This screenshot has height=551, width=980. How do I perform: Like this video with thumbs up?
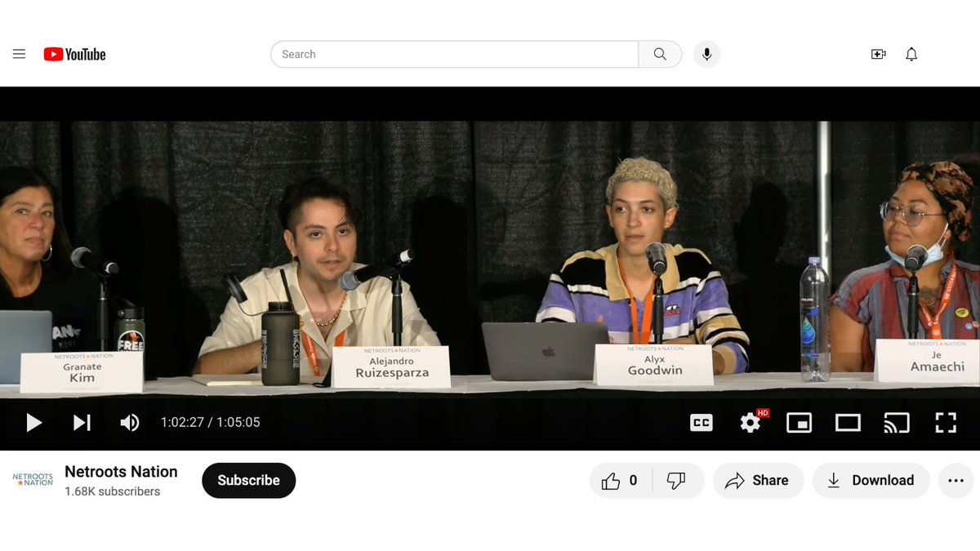(x=621, y=481)
